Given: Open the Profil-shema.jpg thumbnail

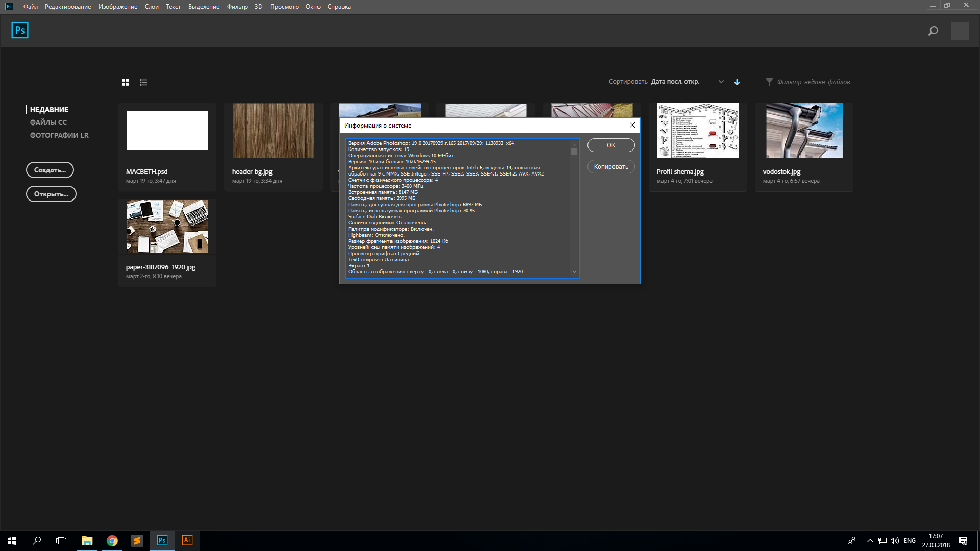Looking at the screenshot, I should tap(698, 131).
